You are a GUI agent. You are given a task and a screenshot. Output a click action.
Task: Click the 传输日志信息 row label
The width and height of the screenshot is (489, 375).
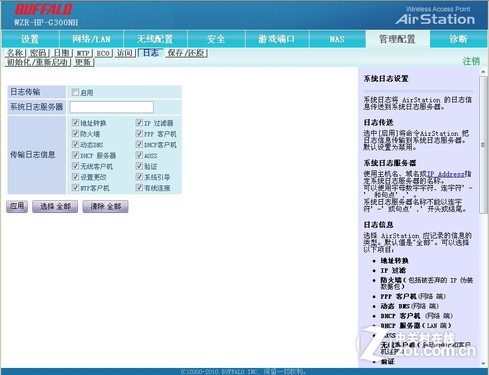tap(33, 155)
